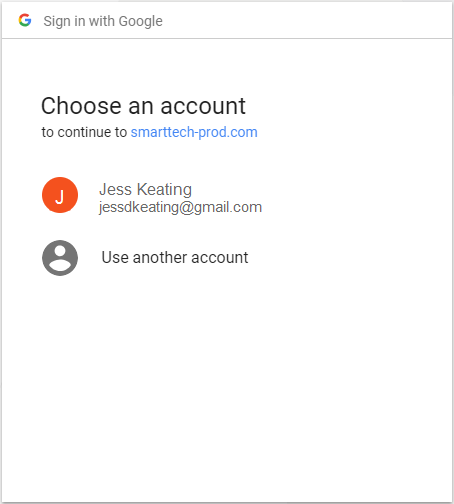Click the word "account" in the main heading
The width and height of the screenshot is (454, 504).
(x=203, y=106)
